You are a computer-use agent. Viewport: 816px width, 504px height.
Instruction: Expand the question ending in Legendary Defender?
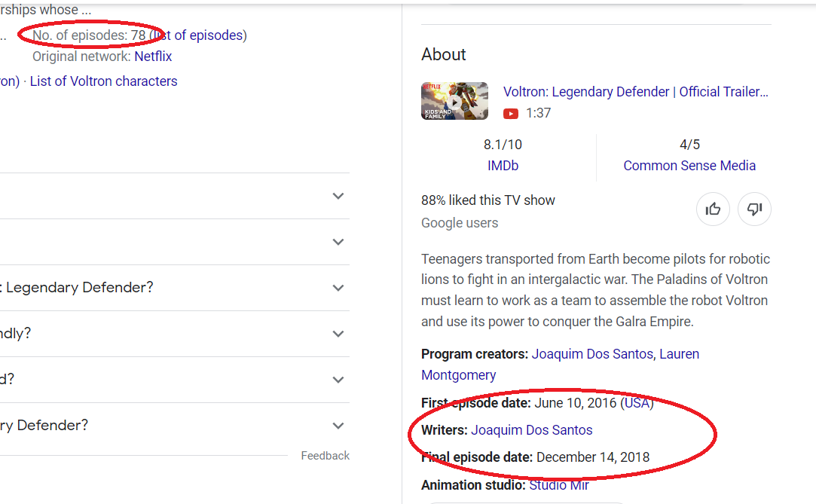pos(175,288)
